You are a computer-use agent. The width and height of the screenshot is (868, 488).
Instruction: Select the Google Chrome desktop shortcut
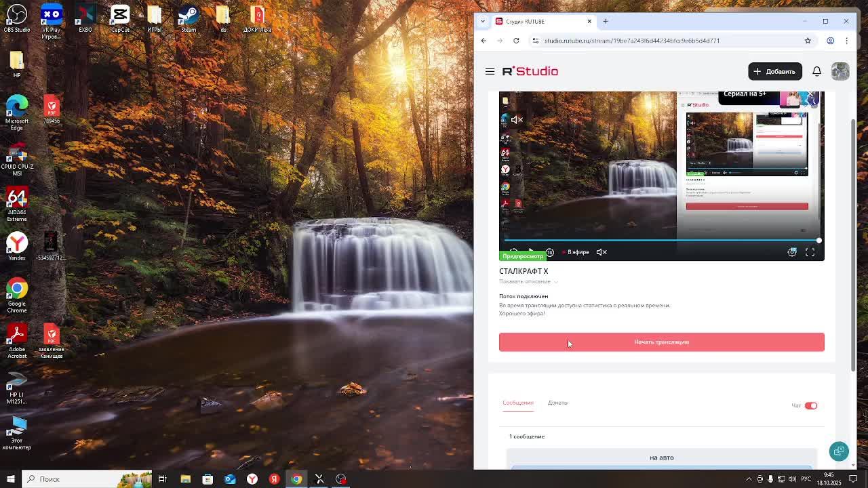[x=17, y=295]
